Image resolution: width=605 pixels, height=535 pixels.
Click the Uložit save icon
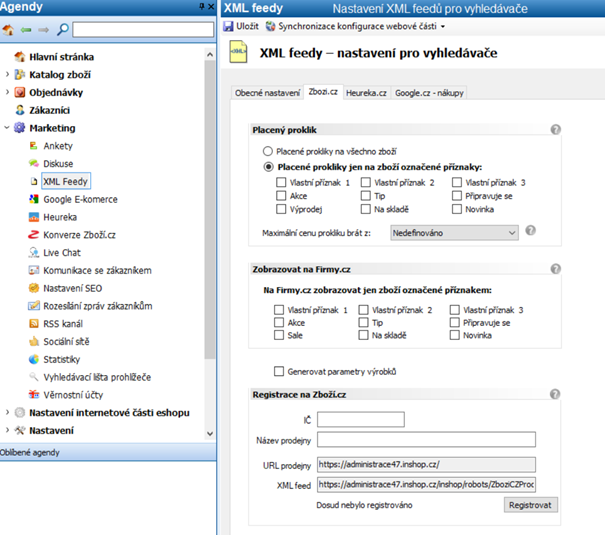click(229, 25)
